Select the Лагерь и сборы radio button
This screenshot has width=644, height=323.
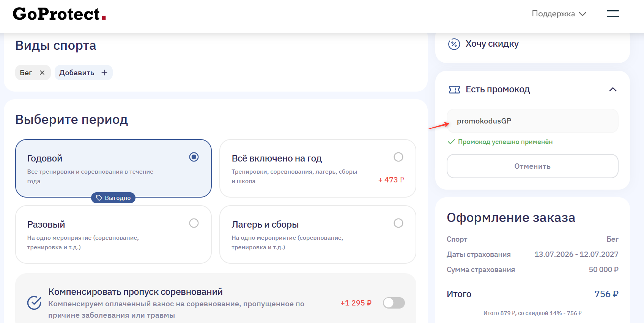click(x=398, y=223)
